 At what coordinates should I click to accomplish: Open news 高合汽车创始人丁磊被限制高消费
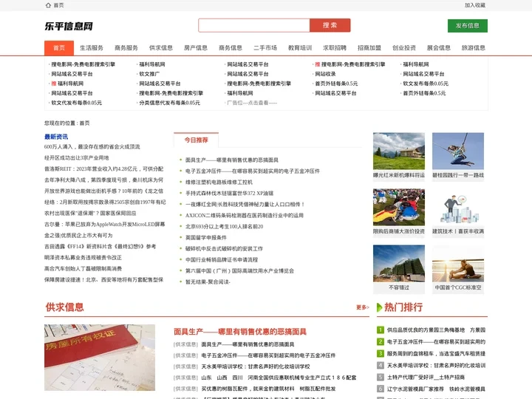point(83,269)
